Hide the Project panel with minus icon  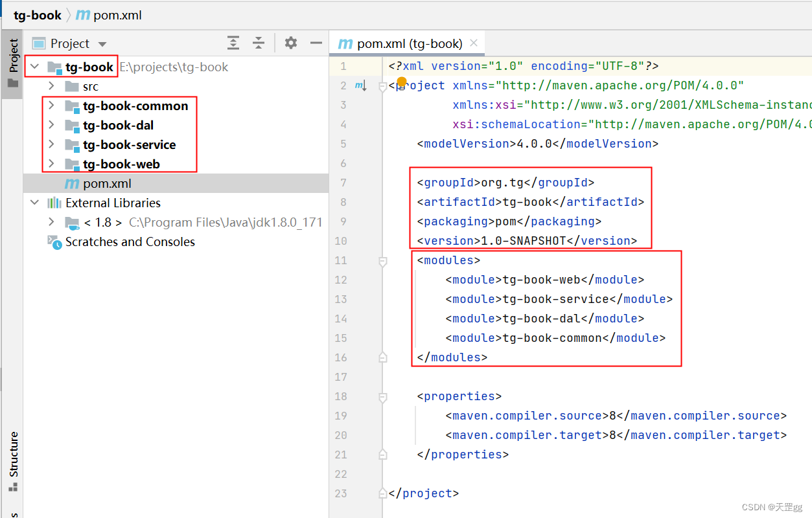point(316,43)
